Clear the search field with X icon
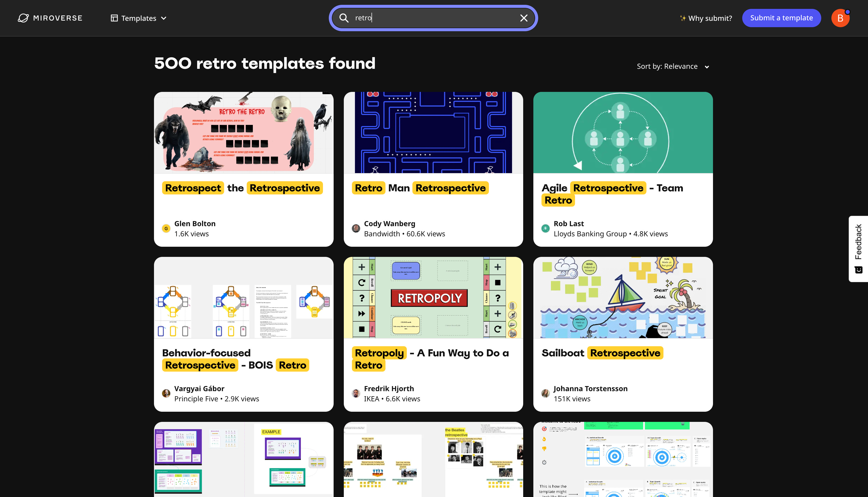Image resolution: width=868 pixels, height=497 pixels. click(x=524, y=18)
